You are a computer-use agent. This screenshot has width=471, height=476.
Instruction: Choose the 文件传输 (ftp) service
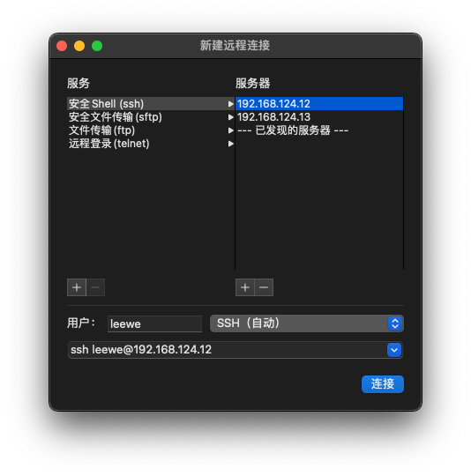(150, 130)
